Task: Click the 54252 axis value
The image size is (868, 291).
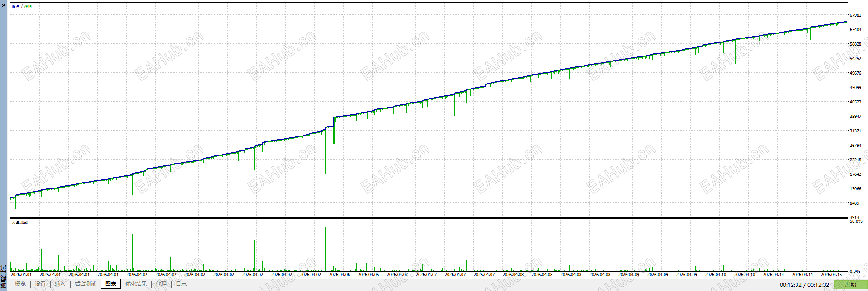Action: pos(855,59)
